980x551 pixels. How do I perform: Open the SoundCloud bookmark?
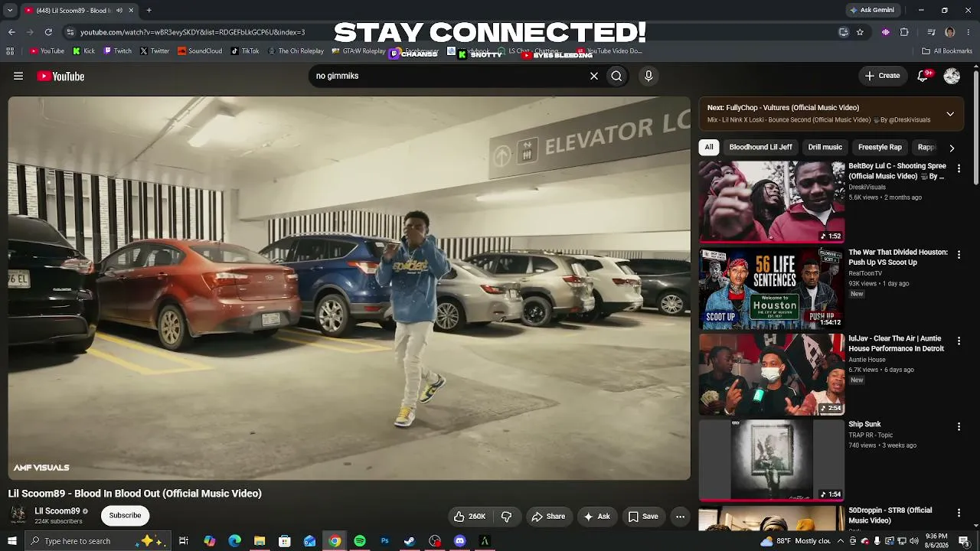tap(200, 51)
